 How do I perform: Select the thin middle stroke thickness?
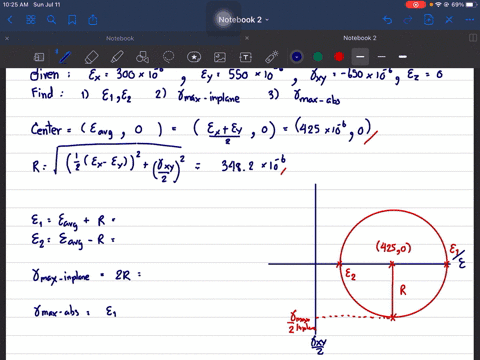(x=382, y=57)
